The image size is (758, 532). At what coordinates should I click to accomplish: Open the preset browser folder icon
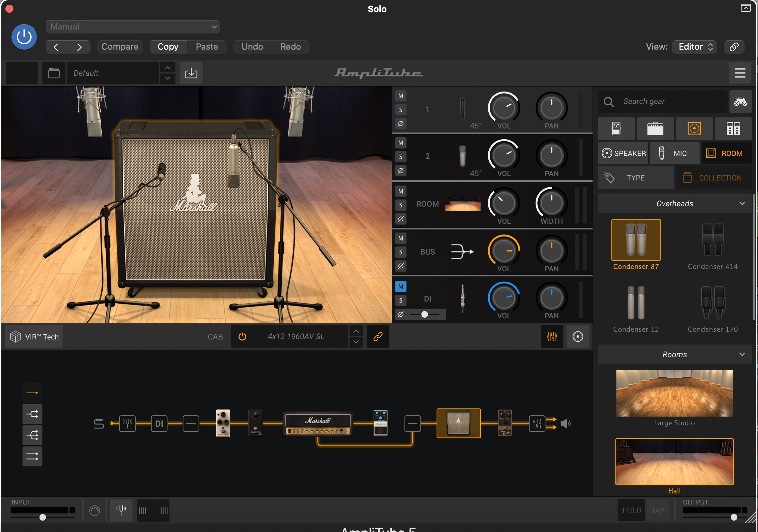tap(54, 73)
